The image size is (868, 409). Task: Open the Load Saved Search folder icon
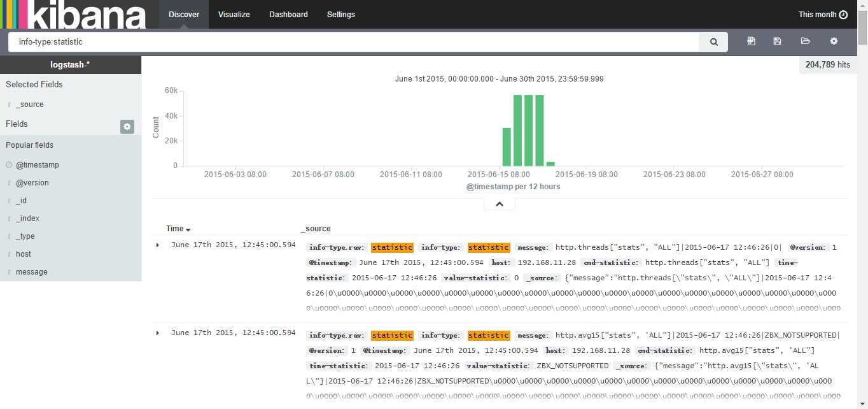(x=806, y=41)
